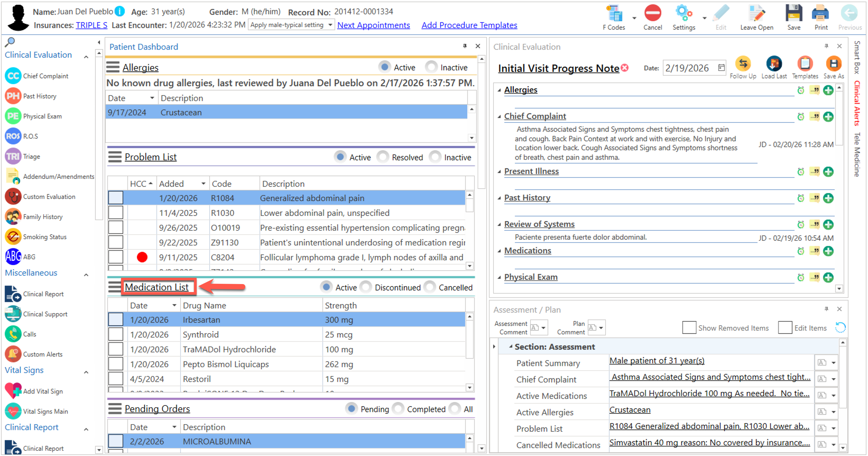Click the Load Last icon

pyautogui.click(x=774, y=64)
